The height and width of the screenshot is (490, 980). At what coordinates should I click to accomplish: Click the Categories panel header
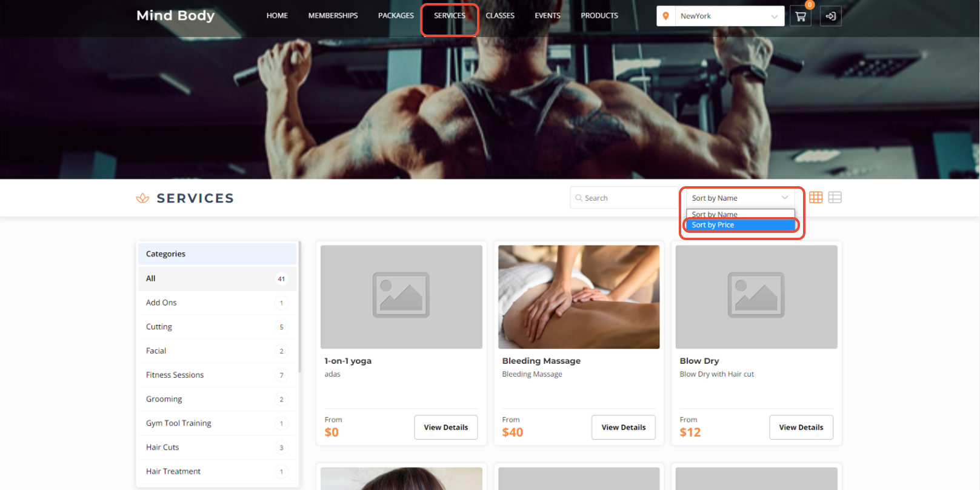click(217, 254)
